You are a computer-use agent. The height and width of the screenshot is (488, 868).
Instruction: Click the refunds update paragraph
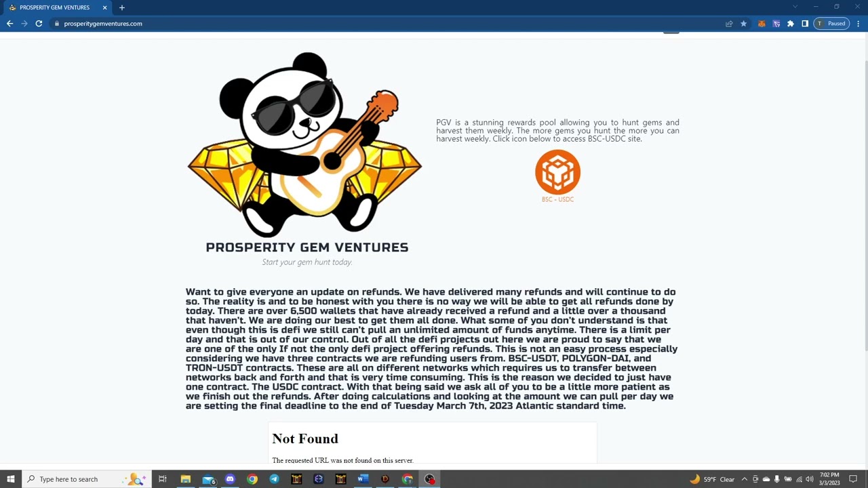431,348
